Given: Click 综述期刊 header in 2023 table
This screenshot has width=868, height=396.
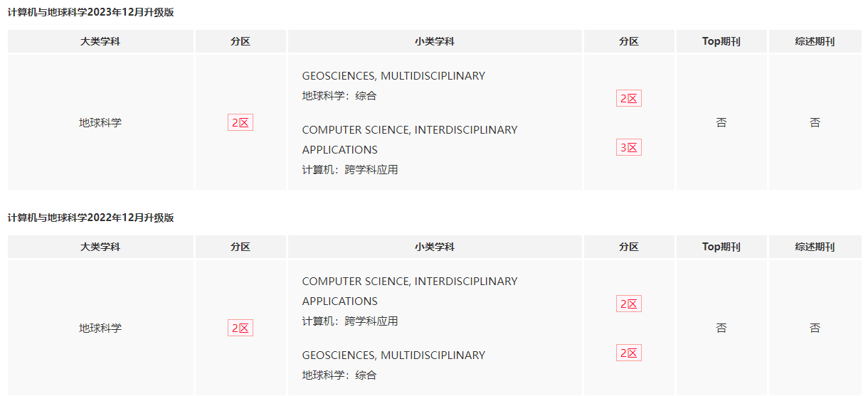Looking at the screenshot, I should coord(815,41).
